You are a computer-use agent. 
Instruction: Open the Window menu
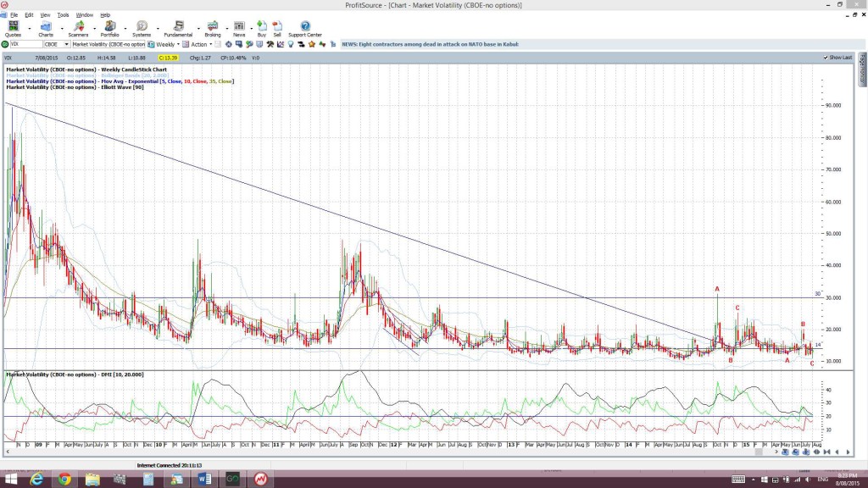click(84, 15)
